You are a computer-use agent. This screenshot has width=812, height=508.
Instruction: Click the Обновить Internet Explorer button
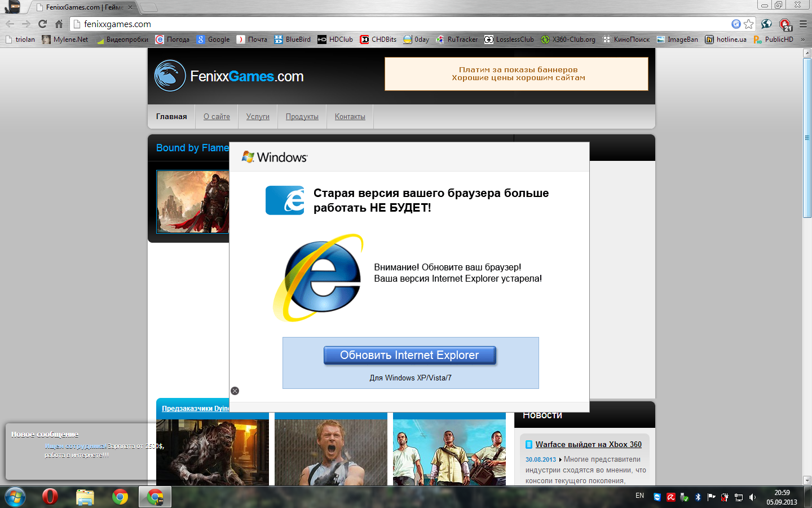click(x=410, y=355)
